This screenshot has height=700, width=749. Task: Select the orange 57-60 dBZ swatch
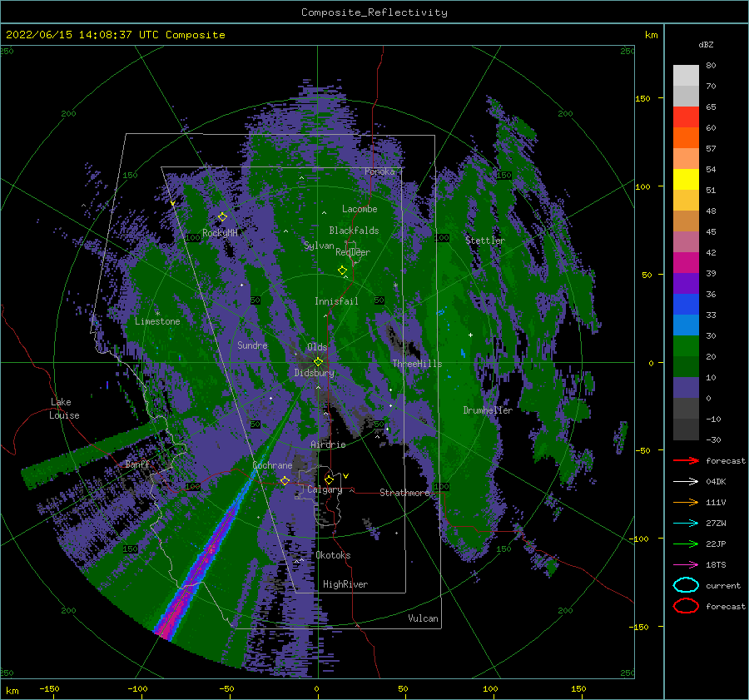click(686, 137)
